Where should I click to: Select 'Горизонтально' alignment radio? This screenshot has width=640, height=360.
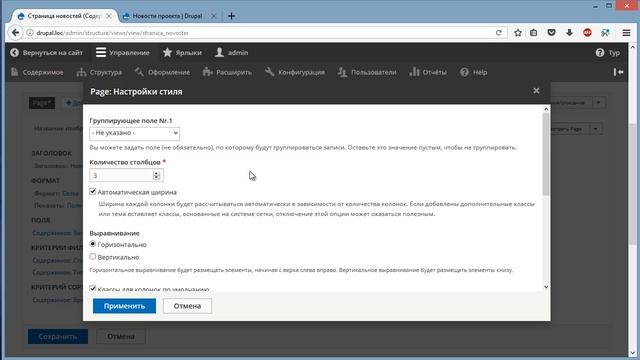[x=93, y=244]
